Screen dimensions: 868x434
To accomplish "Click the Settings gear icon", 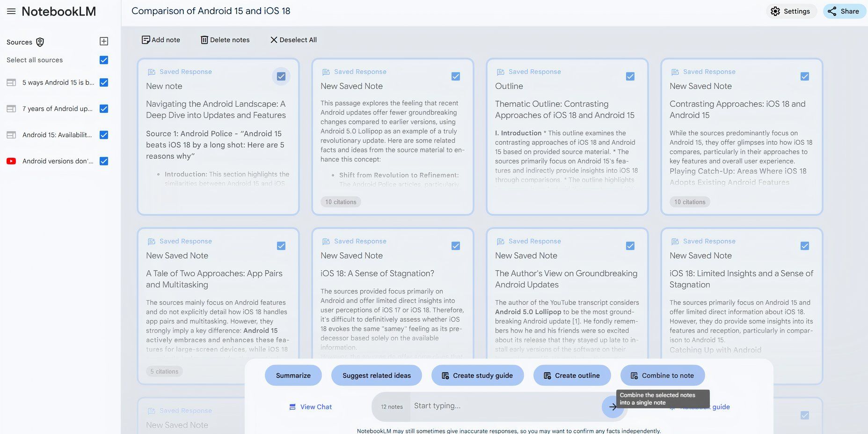I will coord(775,11).
